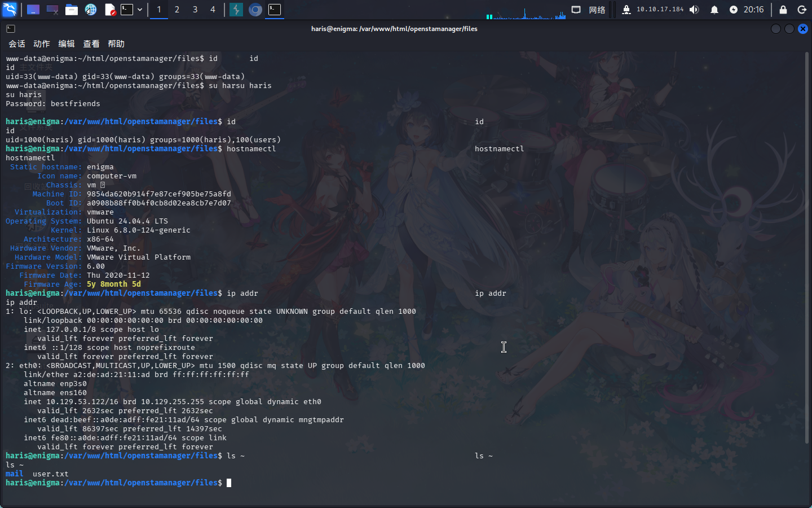Open the file manager from the panel
The image size is (812, 508).
point(72,10)
